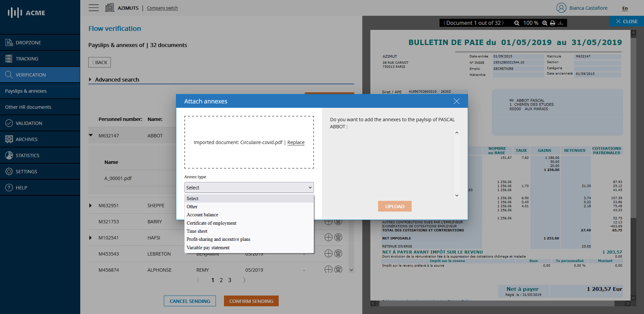This screenshot has width=644, height=314.
Task: Choose Certificate of employment annex type
Action: tap(212, 223)
